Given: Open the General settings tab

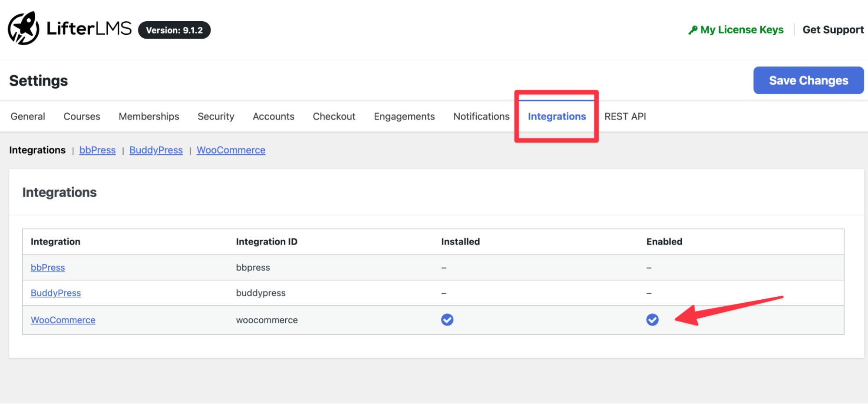Looking at the screenshot, I should 28,116.
